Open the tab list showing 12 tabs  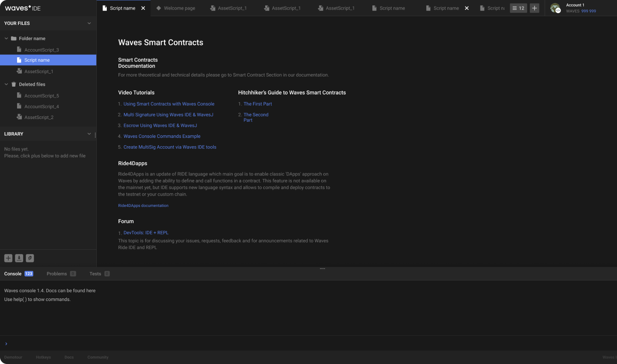tap(519, 8)
